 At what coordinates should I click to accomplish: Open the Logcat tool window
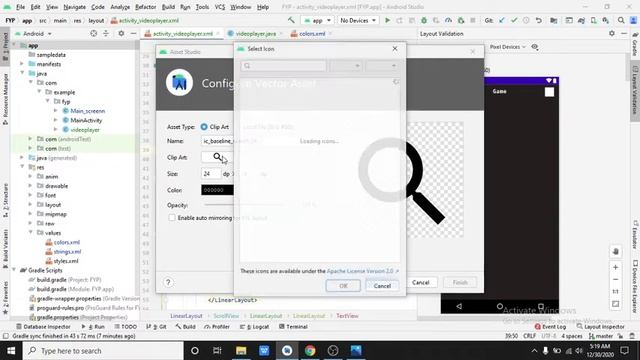254,327
